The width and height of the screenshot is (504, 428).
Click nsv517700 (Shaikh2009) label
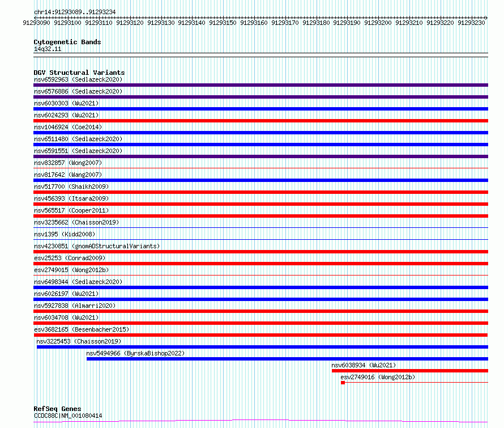(71, 187)
